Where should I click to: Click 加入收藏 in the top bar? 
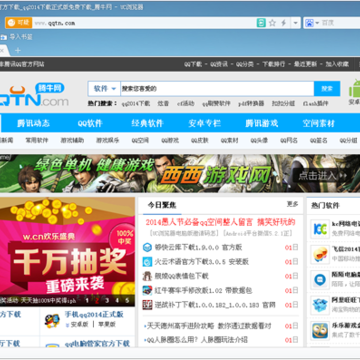pyautogui.click(x=337, y=64)
